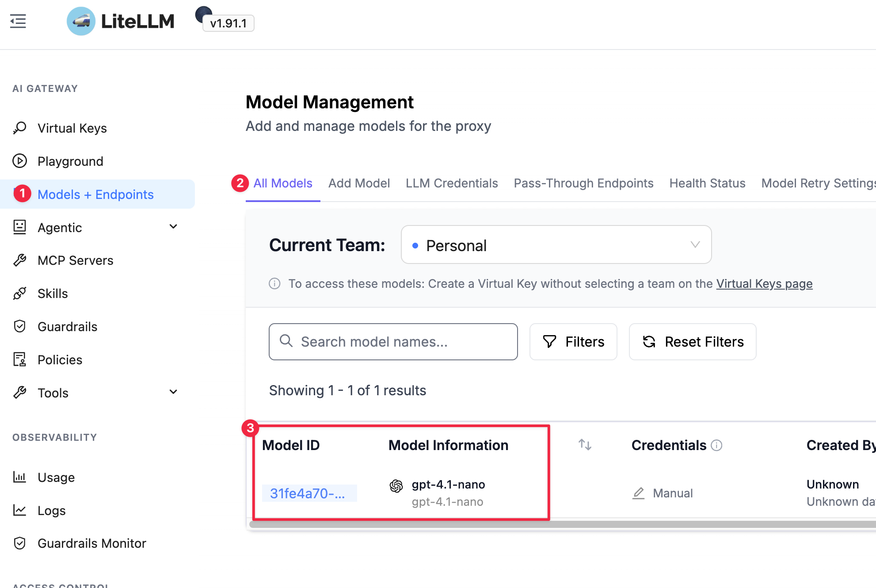This screenshot has height=588, width=876.
Task: Click the horizontal table scrollbar
Action: pyautogui.click(x=562, y=524)
